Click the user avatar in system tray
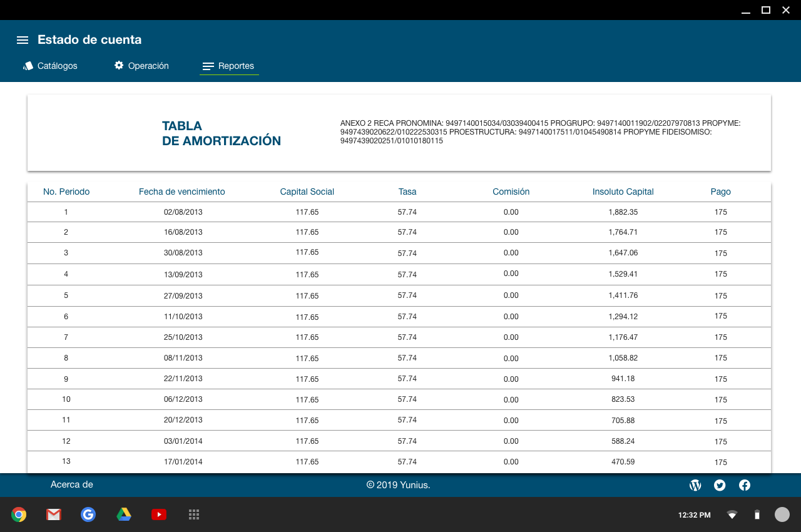Viewport: 801px width, 532px height. tap(782, 514)
